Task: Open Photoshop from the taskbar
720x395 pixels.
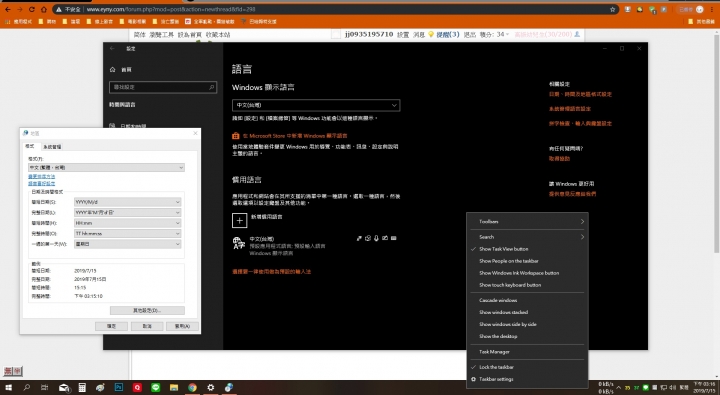Action: tap(118, 388)
